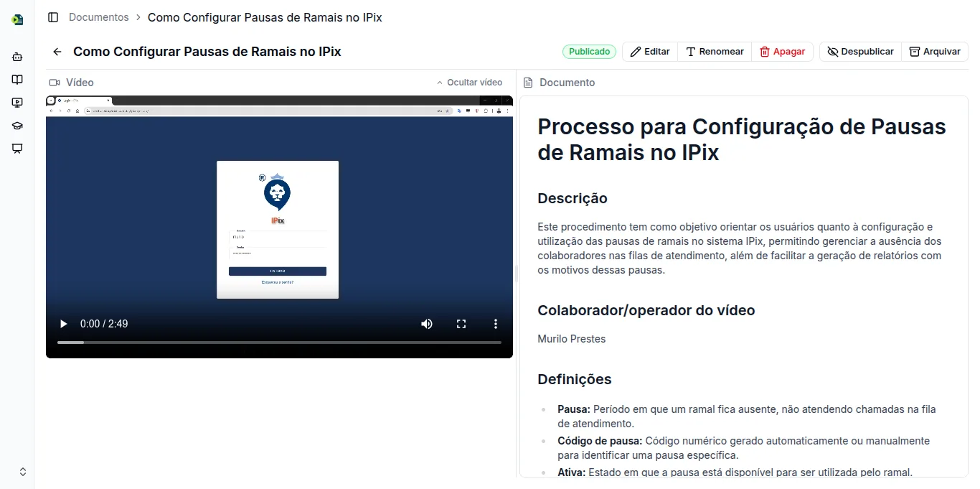Open Documentos in the breadcrumb
Image resolution: width=980 pixels, height=489 pixels.
click(x=98, y=17)
